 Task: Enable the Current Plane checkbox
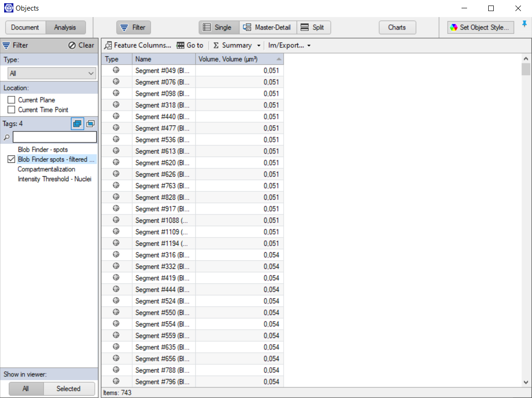click(12, 100)
